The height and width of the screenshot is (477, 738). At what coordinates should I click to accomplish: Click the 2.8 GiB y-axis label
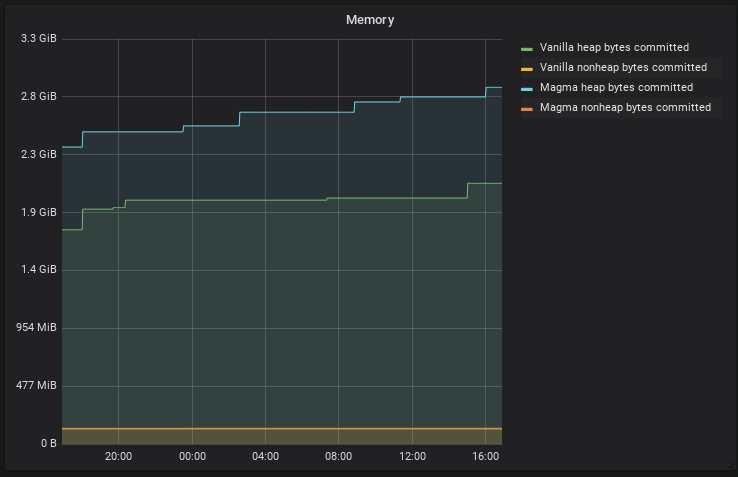click(x=39, y=96)
